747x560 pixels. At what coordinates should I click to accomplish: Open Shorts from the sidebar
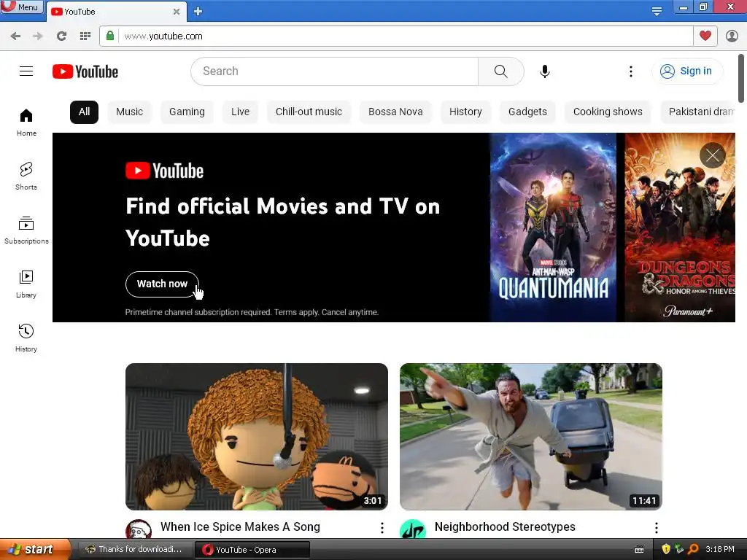pos(26,176)
